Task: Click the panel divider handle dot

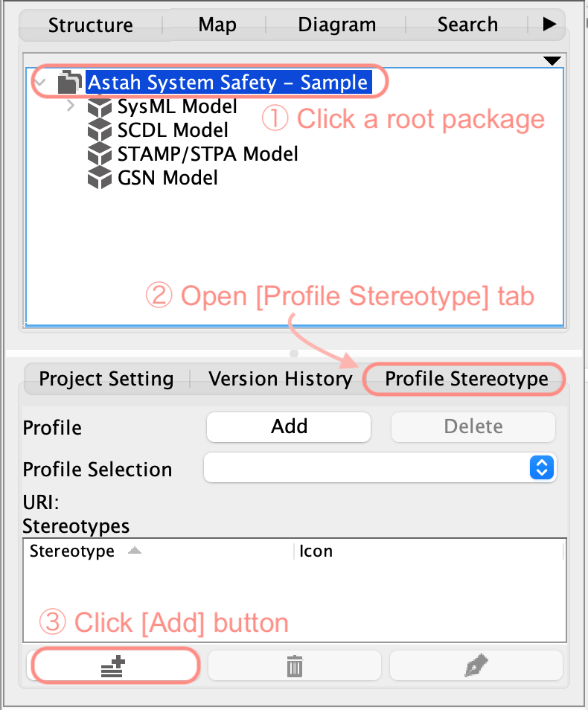Action: pos(294,354)
